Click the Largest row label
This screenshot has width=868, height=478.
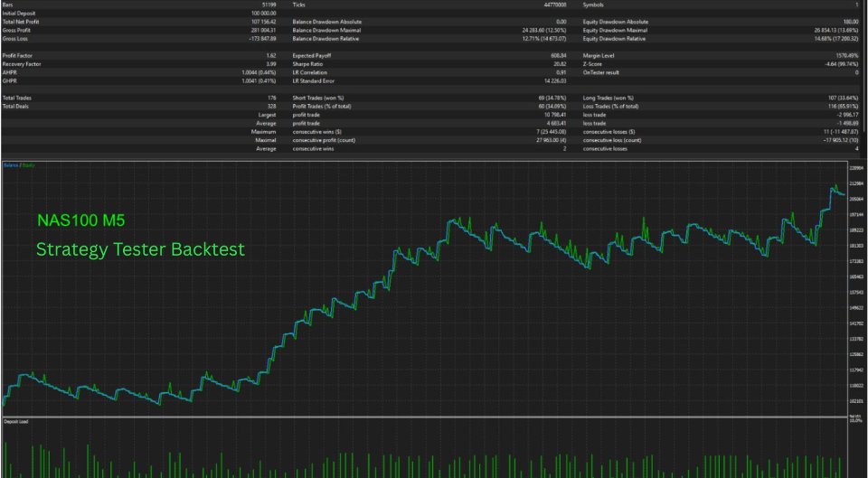[267, 115]
